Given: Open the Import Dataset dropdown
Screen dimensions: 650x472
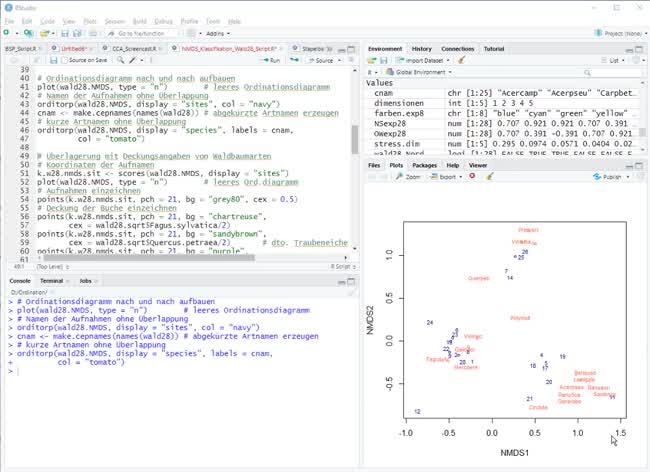Looking at the screenshot, I should tap(449, 61).
